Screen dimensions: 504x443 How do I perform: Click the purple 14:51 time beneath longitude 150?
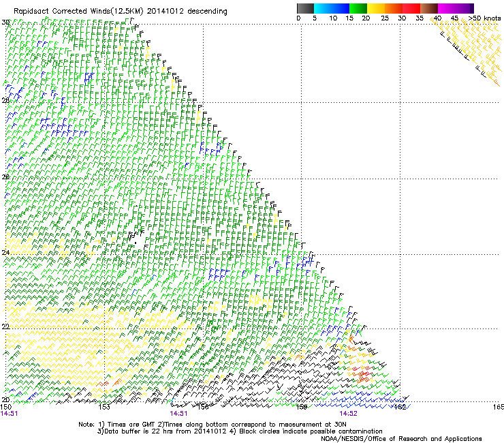(9, 414)
